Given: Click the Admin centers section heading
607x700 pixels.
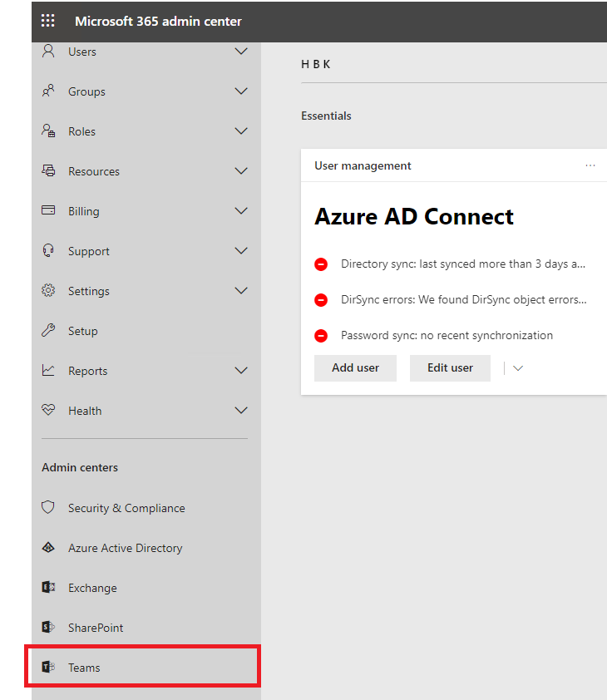Looking at the screenshot, I should tap(80, 467).
